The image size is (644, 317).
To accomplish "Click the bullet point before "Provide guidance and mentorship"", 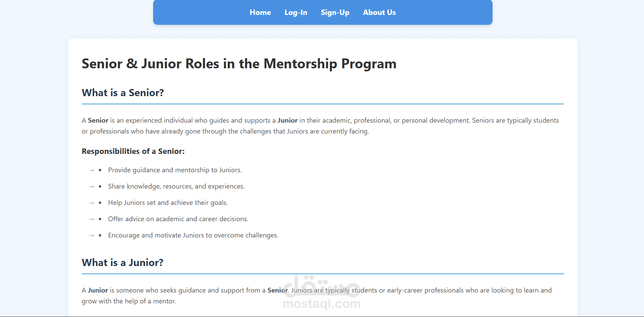I will (100, 169).
